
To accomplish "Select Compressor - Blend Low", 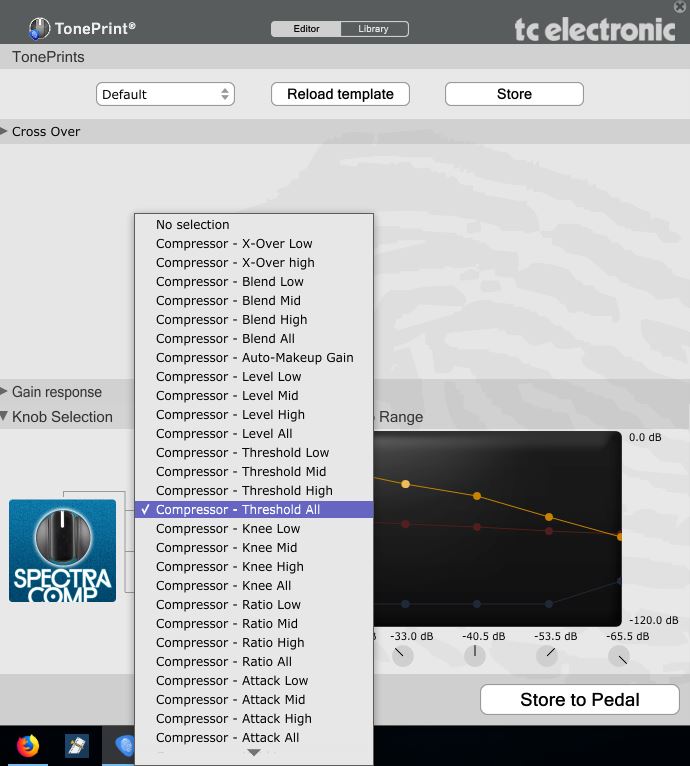I will point(254,282).
